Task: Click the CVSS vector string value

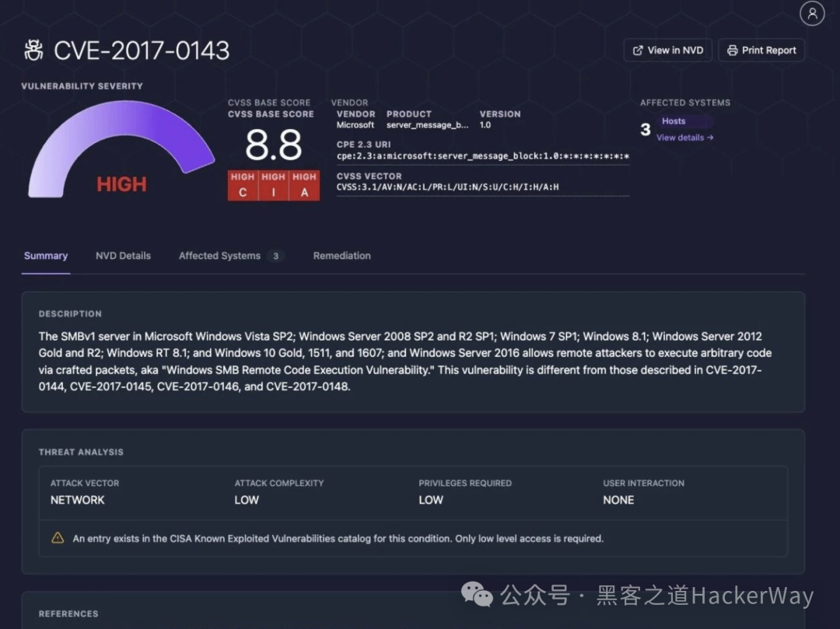Action: [447, 187]
